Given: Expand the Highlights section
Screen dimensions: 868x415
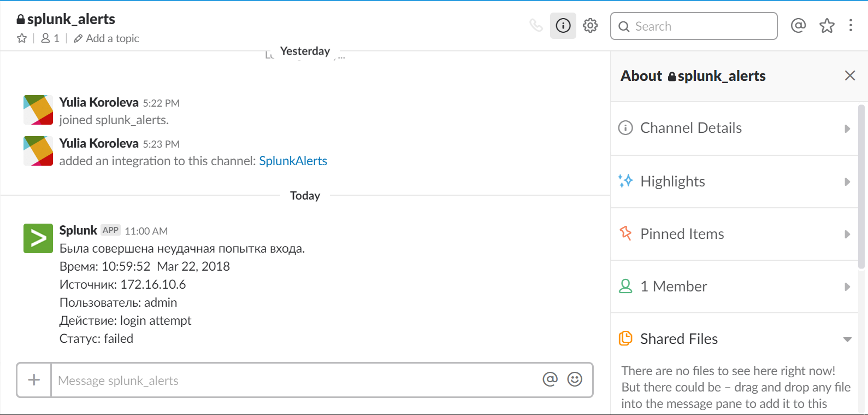Looking at the screenshot, I should [x=734, y=182].
